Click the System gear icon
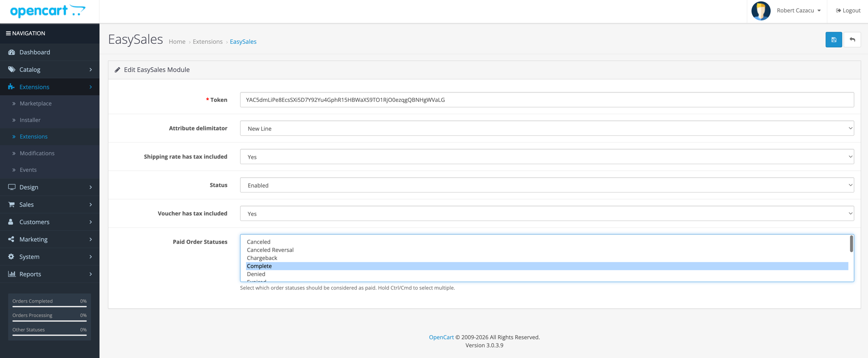Viewport: 868px width, 358px height. tap(11, 257)
